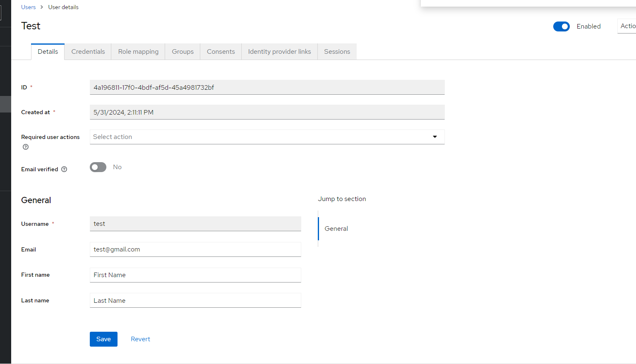Go to Users breadcrumb link
636x364 pixels.
coord(29,7)
